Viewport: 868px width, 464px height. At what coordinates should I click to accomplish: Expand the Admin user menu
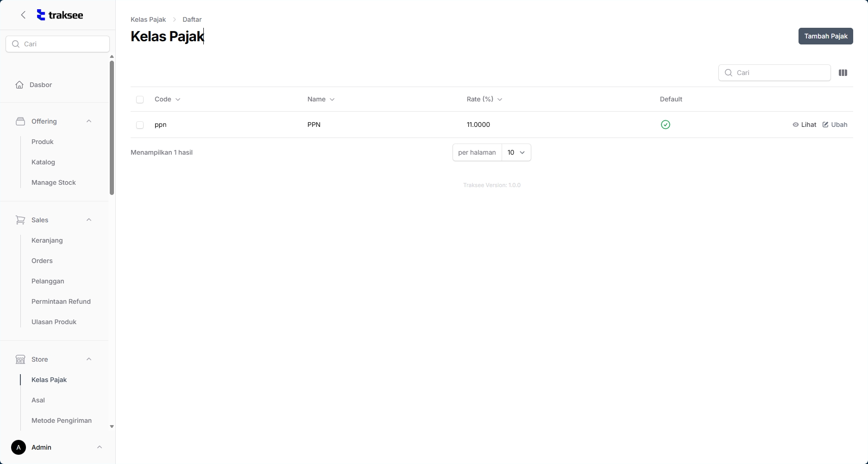[99, 447]
